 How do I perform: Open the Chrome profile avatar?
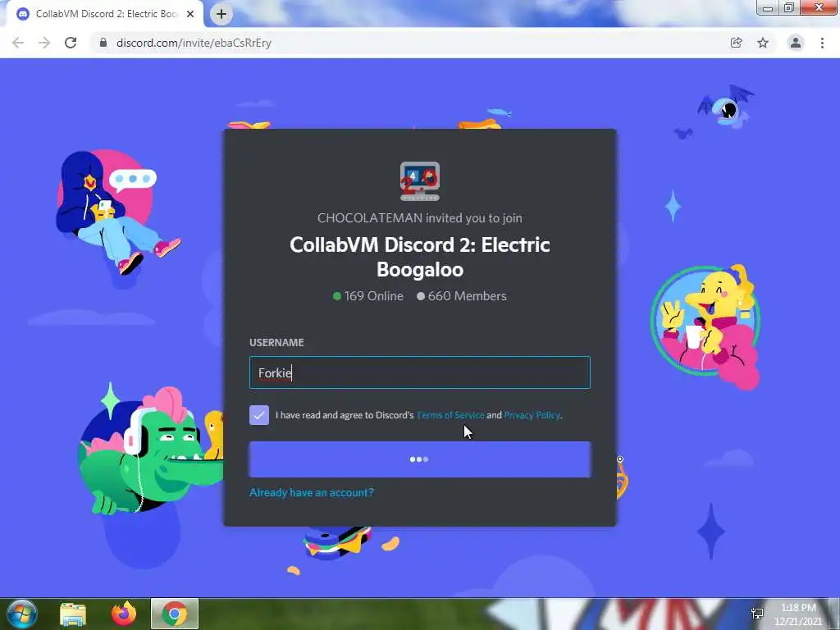796,43
